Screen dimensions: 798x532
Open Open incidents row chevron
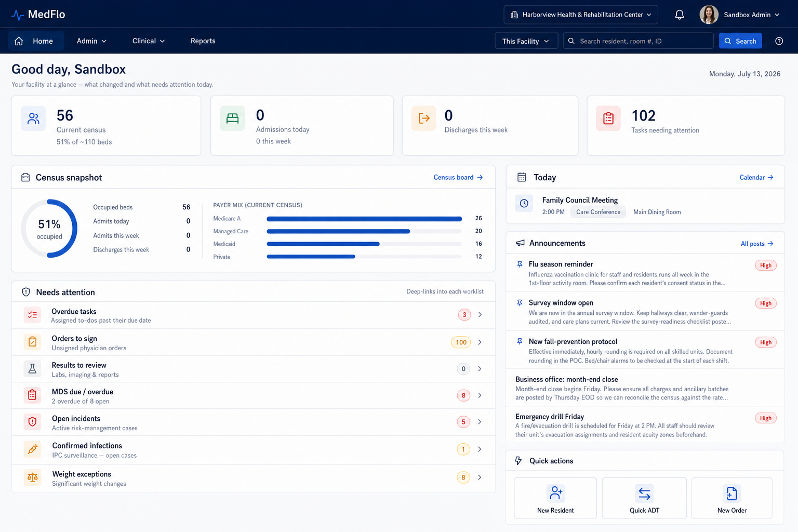[x=480, y=422]
